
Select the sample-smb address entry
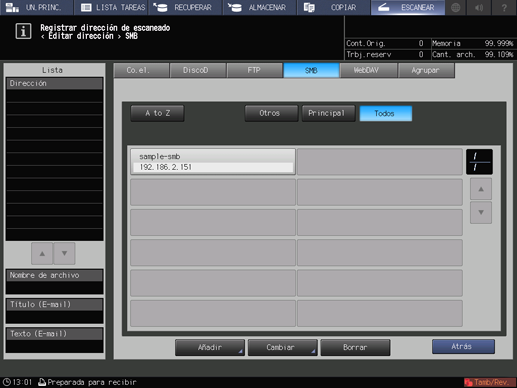click(213, 162)
